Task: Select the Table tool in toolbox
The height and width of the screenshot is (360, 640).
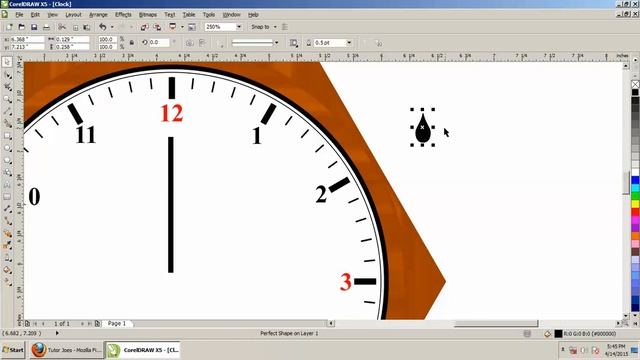Action: 7,197
